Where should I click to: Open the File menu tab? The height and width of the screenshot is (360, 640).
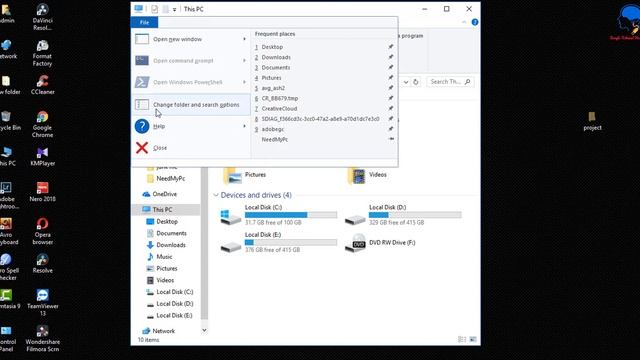(144, 22)
